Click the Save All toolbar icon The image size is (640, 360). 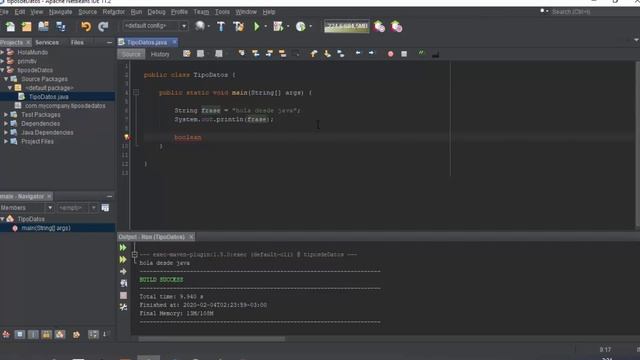tap(61, 27)
